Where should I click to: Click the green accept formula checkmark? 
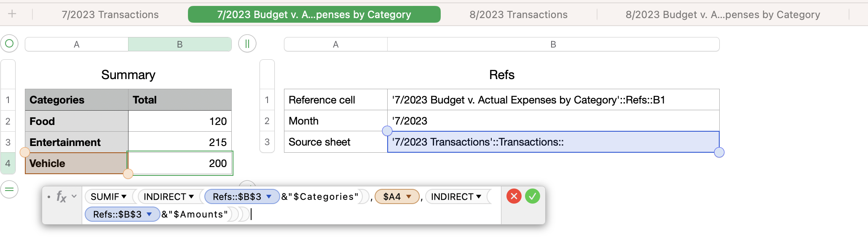coord(533,196)
